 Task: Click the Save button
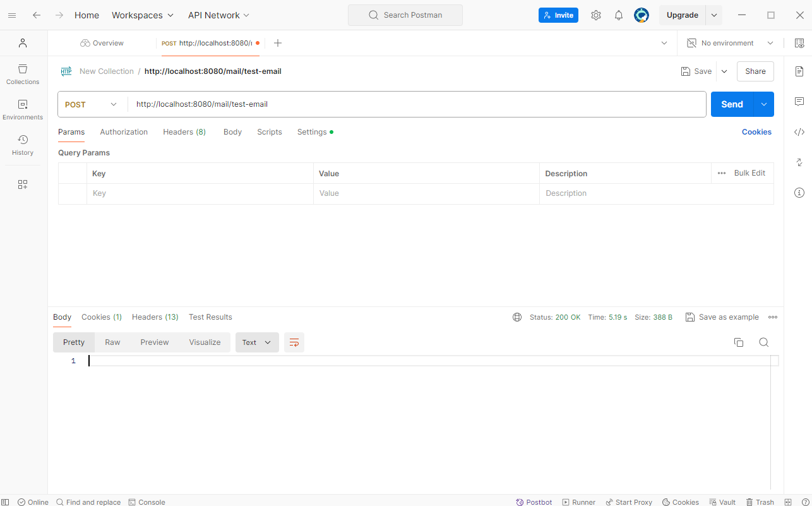pyautogui.click(x=696, y=71)
